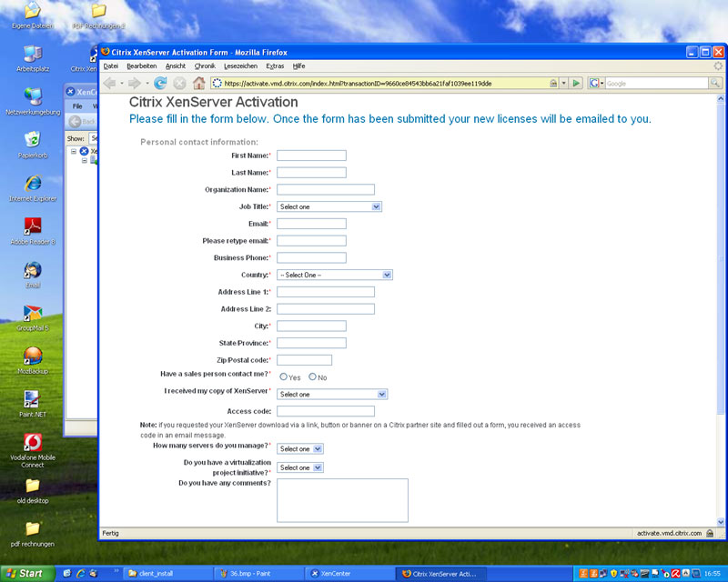
Task: Click the First Name input field
Action: point(311,156)
